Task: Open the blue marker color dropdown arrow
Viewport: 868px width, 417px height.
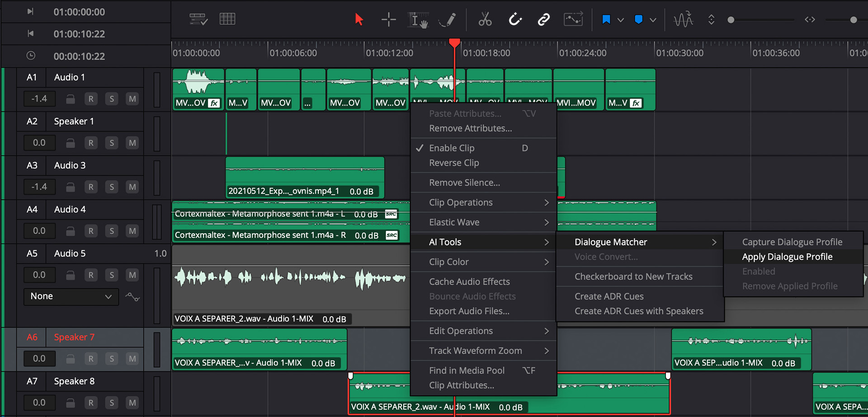Action: tap(653, 20)
